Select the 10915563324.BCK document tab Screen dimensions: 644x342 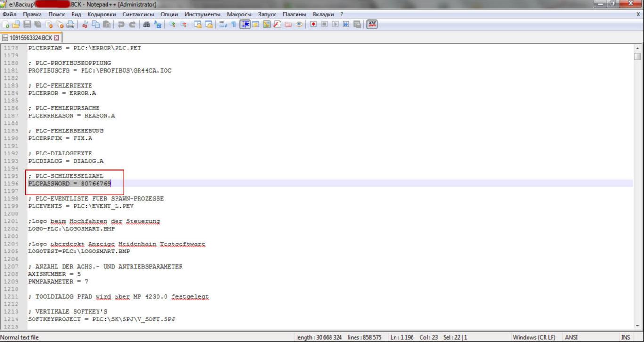click(x=30, y=38)
